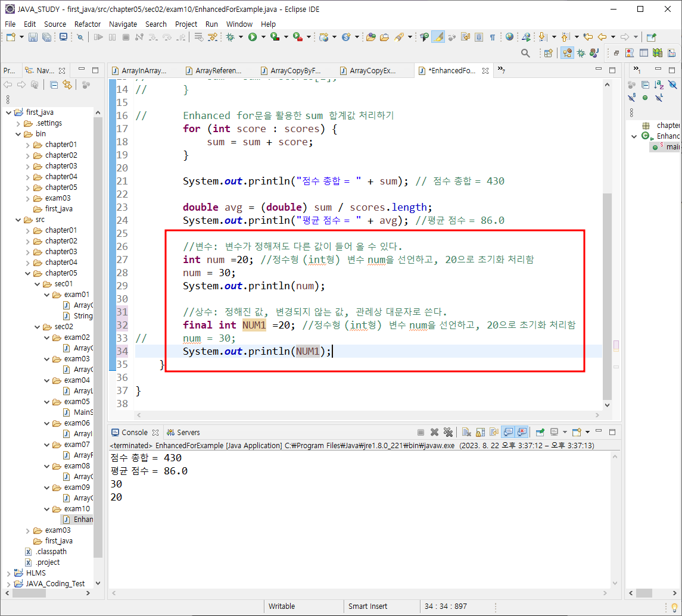Open the Project menu
682x616 pixels.
pos(186,24)
